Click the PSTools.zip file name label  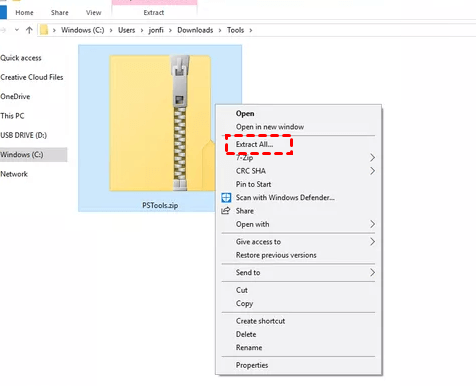(160, 205)
